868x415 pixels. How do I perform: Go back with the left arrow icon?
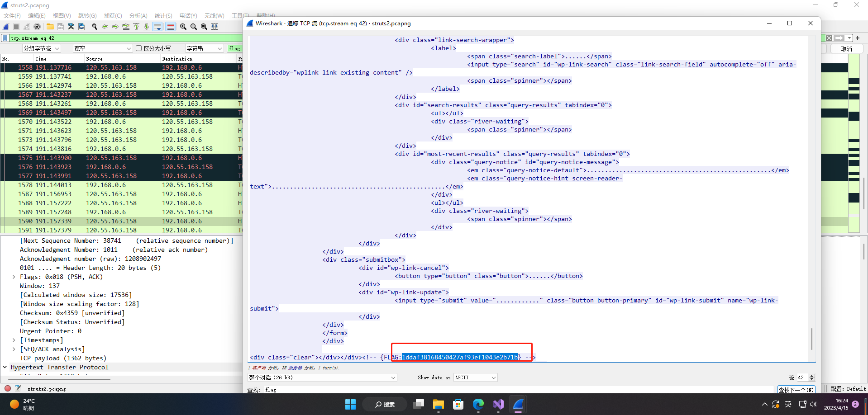coord(105,27)
